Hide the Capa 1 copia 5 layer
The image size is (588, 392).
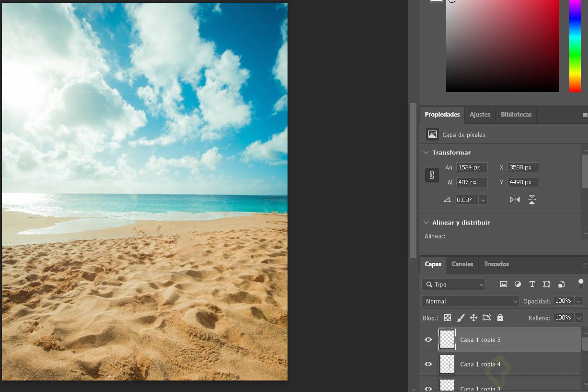tap(428, 340)
